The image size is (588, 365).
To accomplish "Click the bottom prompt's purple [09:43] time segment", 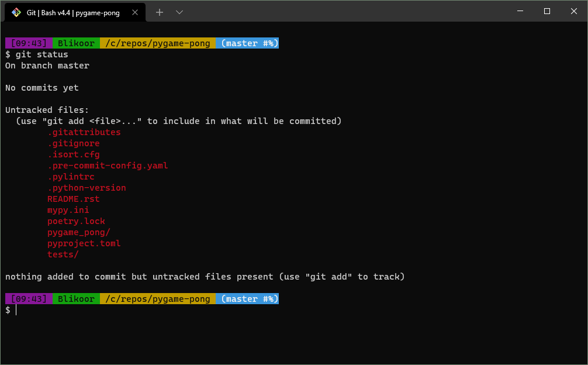I will coord(29,298).
